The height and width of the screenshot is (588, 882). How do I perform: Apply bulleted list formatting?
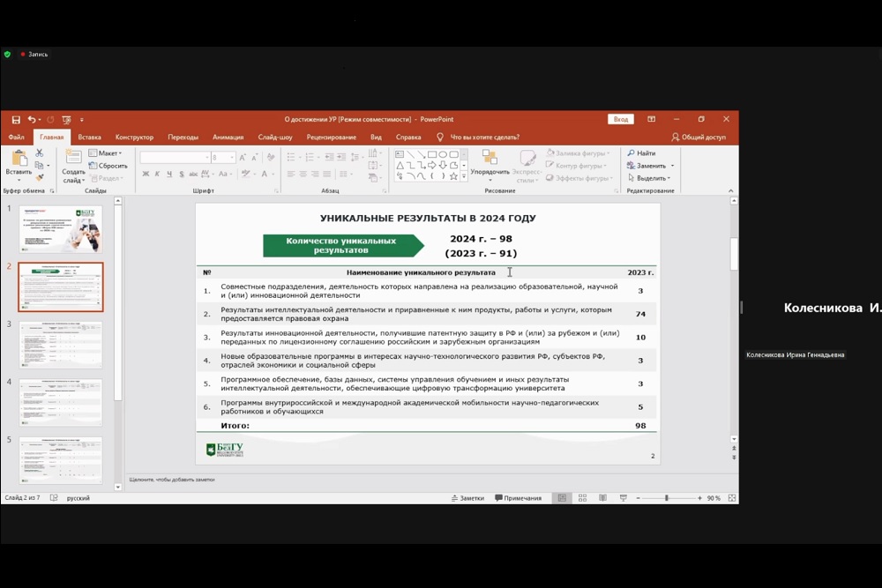293,158
